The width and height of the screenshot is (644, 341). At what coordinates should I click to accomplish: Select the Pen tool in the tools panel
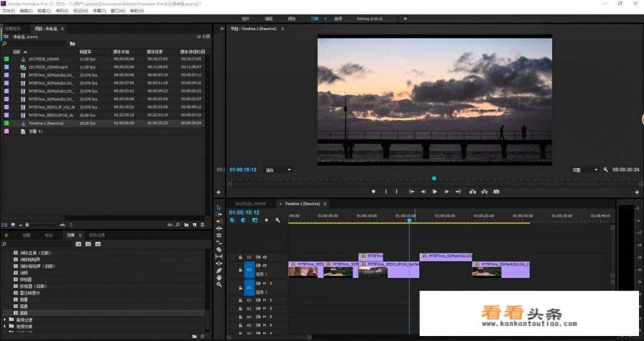219,271
